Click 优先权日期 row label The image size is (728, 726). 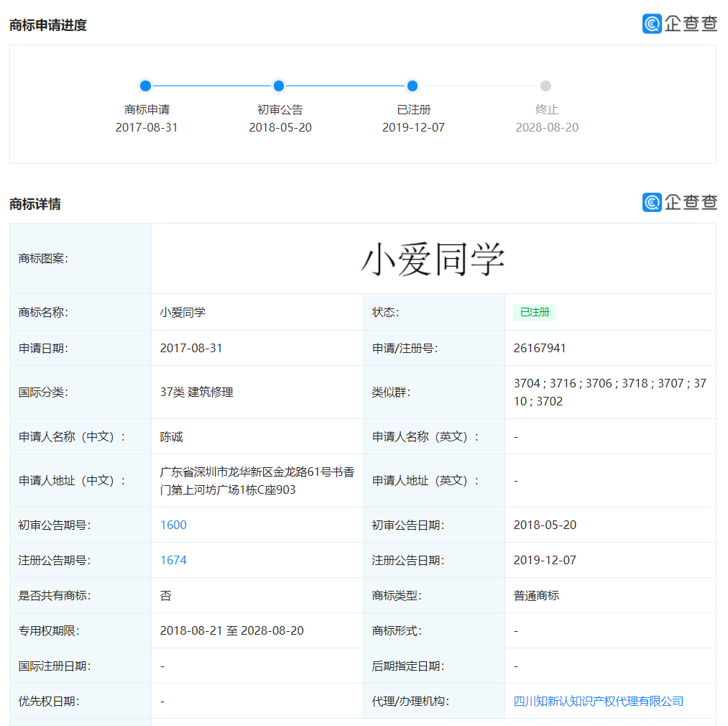pos(49,702)
